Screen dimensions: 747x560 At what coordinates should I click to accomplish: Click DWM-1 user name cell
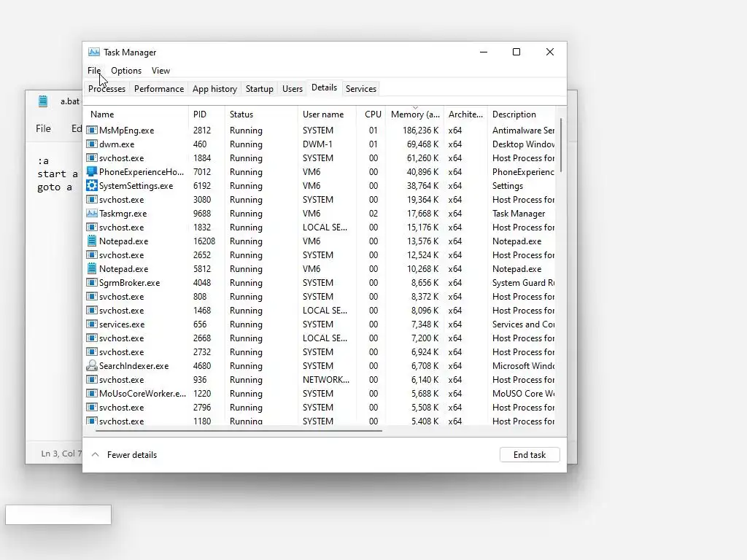(x=317, y=144)
